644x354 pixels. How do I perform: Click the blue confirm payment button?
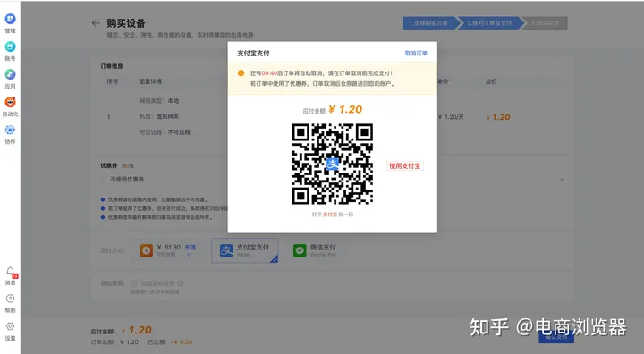556,337
